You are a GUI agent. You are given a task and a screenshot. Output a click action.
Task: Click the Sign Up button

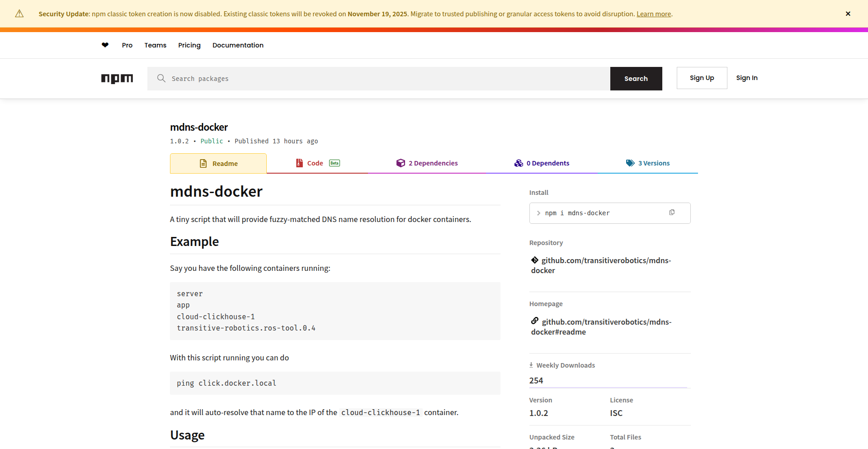(x=702, y=78)
